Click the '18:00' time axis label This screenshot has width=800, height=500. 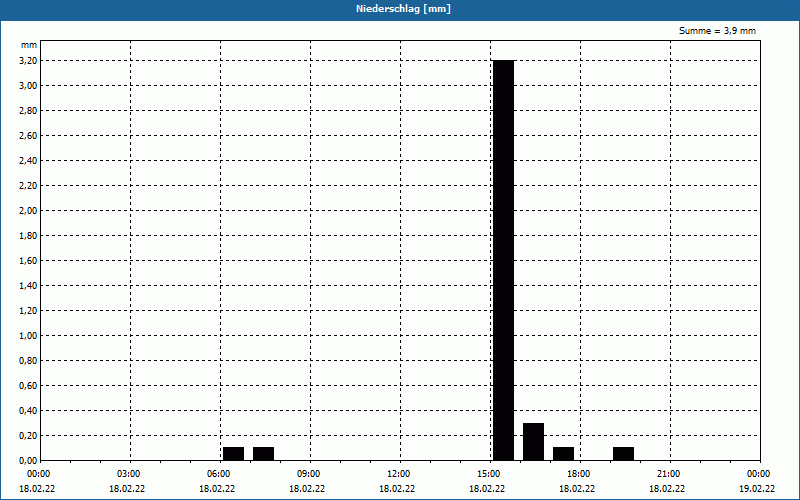coord(581,474)
